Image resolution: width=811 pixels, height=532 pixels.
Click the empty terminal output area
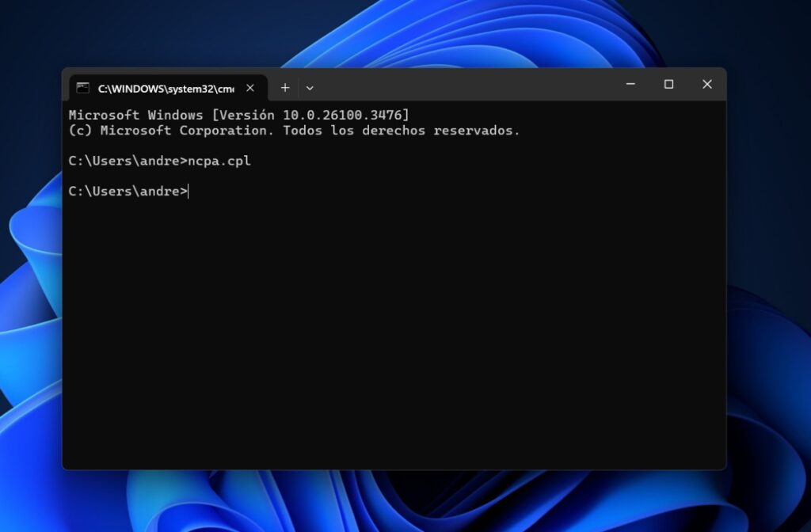[x=396, y=332]
